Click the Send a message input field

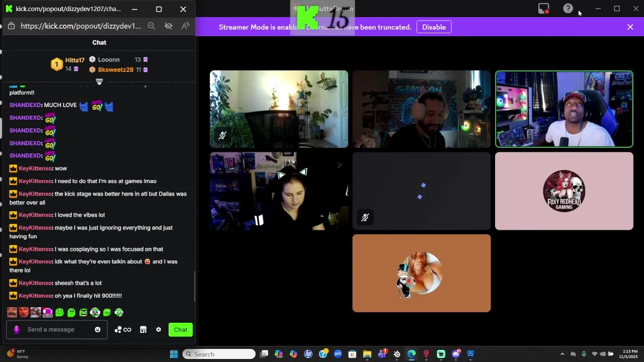pos(56,330)
